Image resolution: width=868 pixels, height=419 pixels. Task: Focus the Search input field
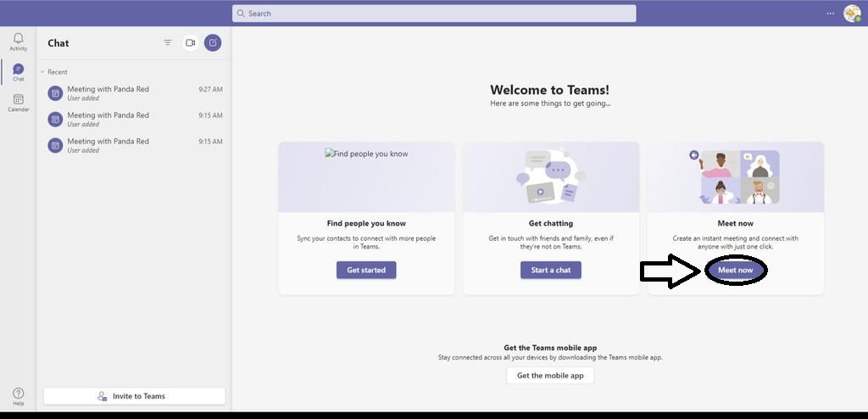coord(434,14)
